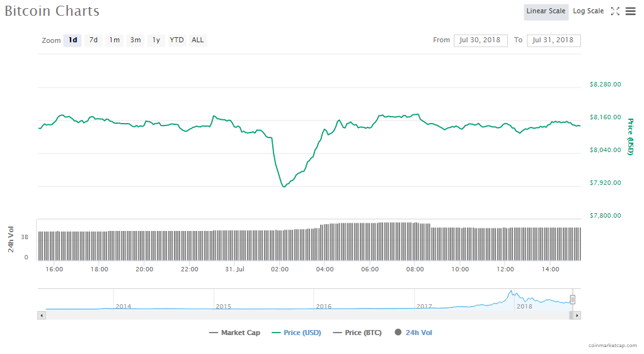Open the chart hamburger menu
This screenshot has width=644, height=354.
coord(630,11)
